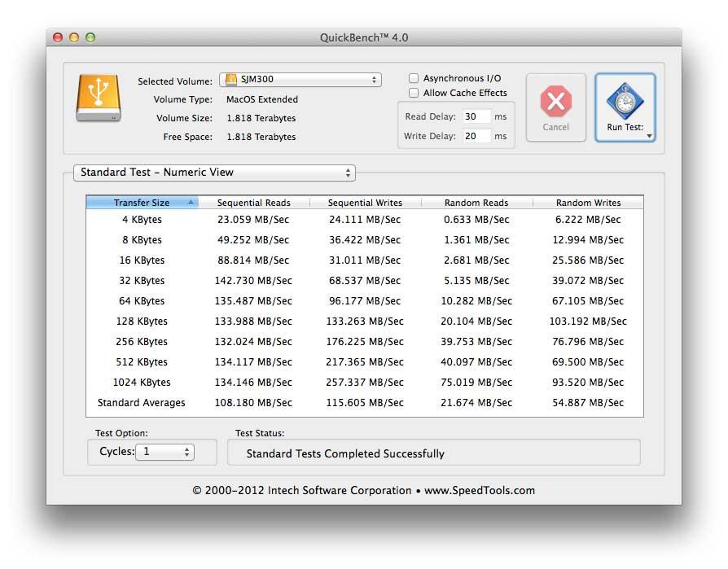Click the Free Space 1.818 Terabytes value
The image size is (728, 569).
(x=261, y=137)
